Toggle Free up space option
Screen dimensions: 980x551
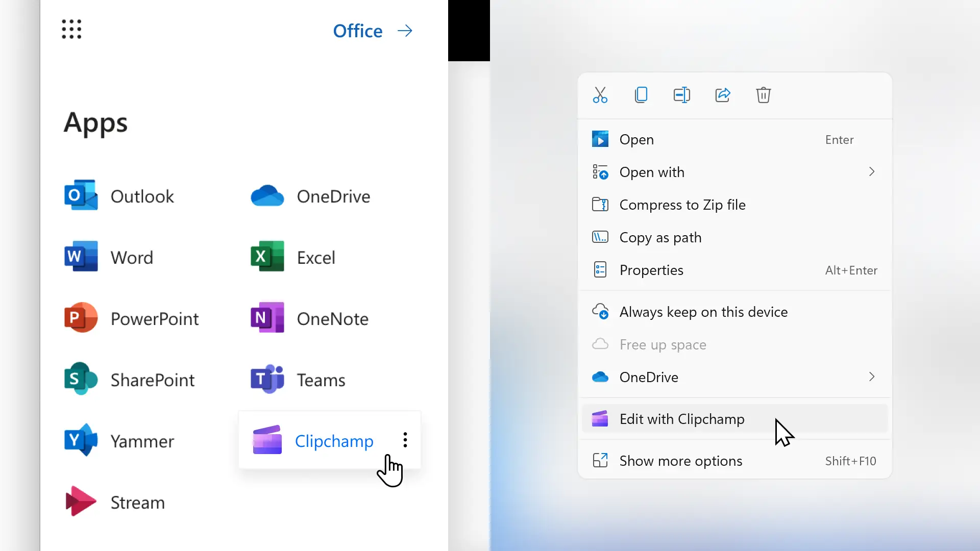coord(663,344)
